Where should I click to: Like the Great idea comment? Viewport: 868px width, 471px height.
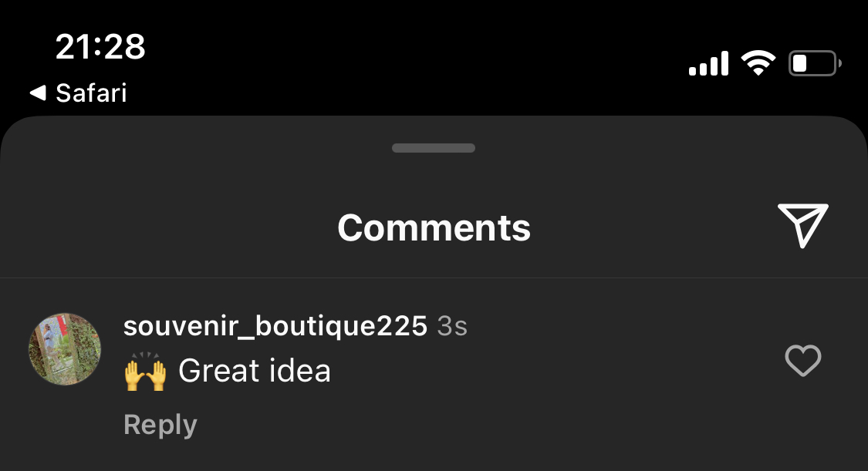tap(802, 361)
